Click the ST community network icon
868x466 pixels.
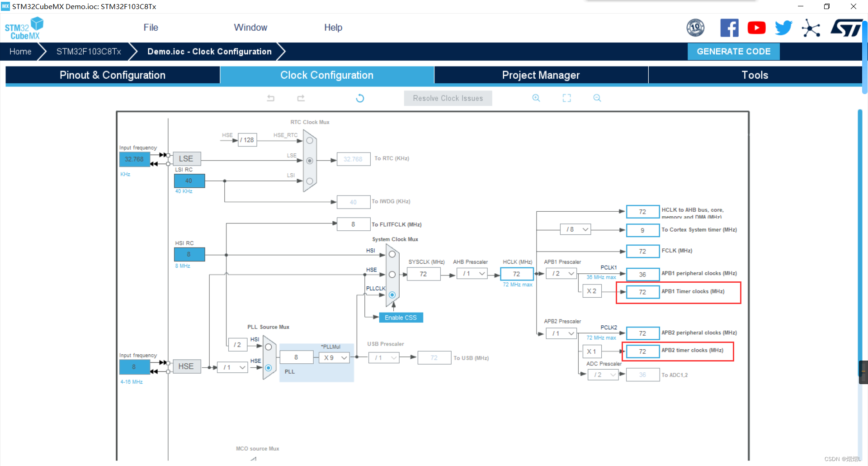(811, 28)
